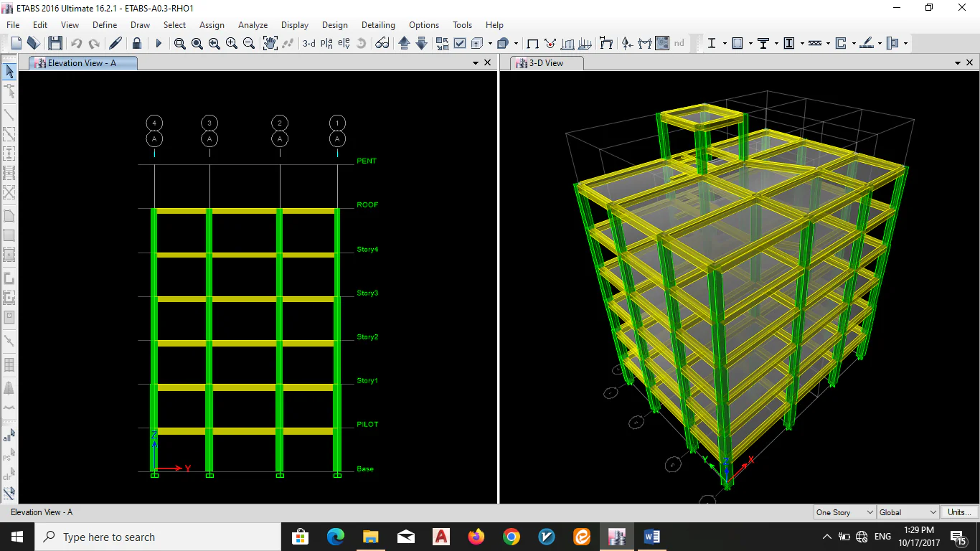The width and height of the screenshot is (980, 551).
Task: Click the Units... button
Action: [959, 512]
